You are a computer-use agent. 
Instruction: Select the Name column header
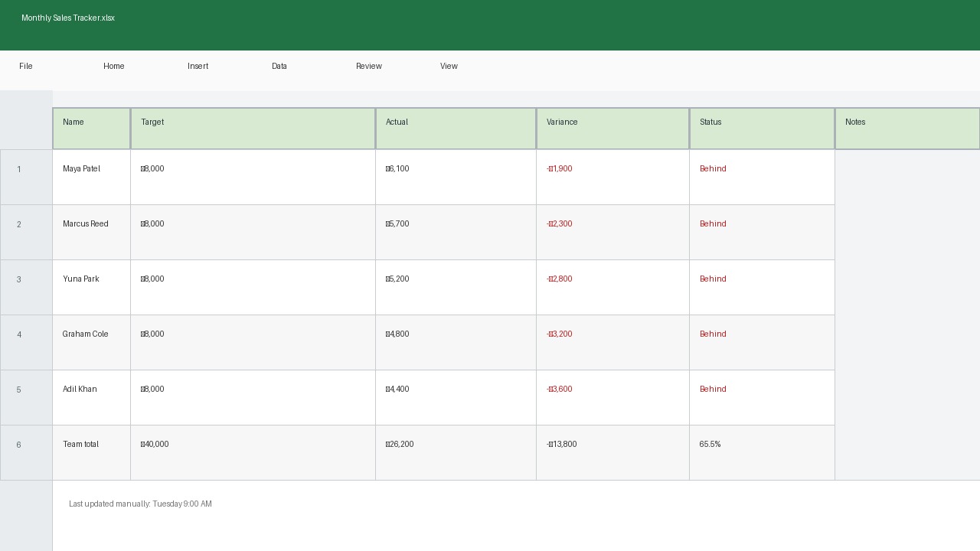(91, 129)
